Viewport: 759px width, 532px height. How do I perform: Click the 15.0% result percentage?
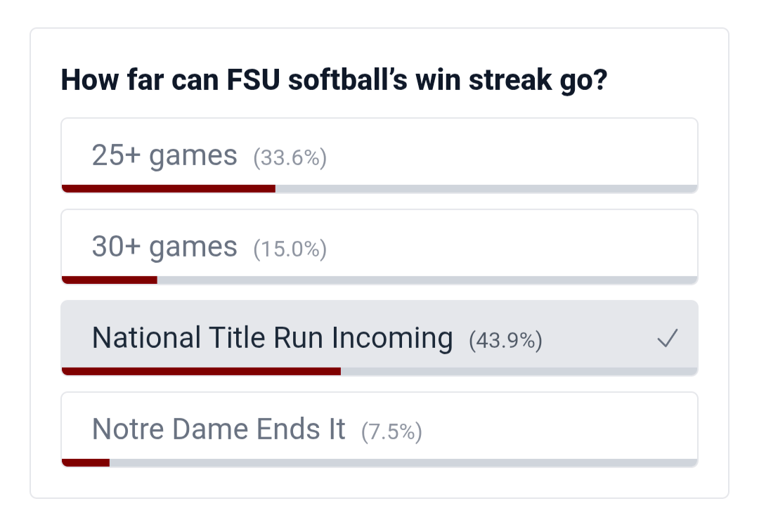[x=290, y=249]
